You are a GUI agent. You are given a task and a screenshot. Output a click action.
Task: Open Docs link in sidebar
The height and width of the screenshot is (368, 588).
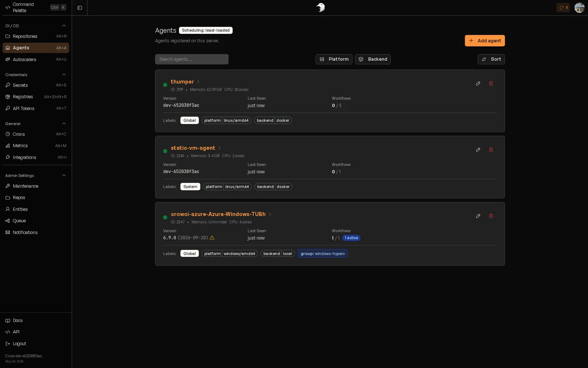pos(36,321)
